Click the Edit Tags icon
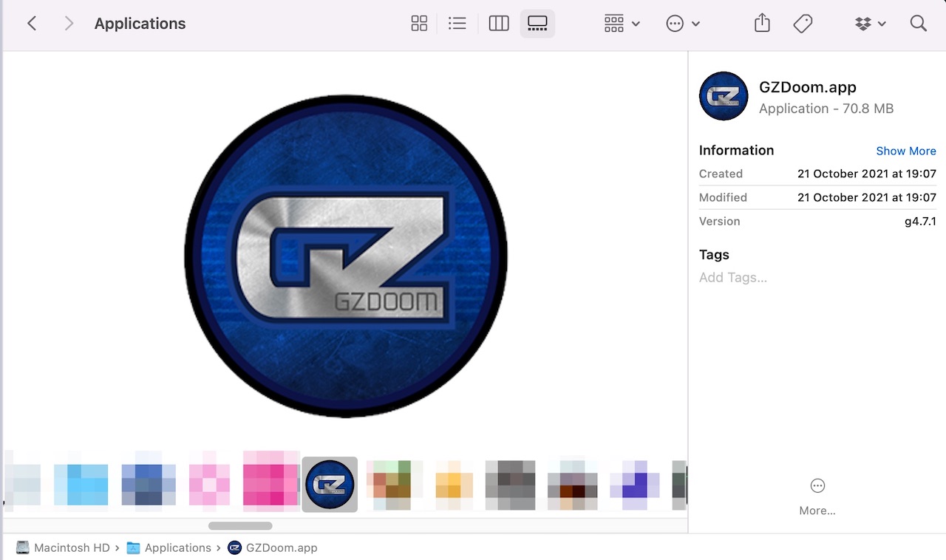 [x=803, y=24]
